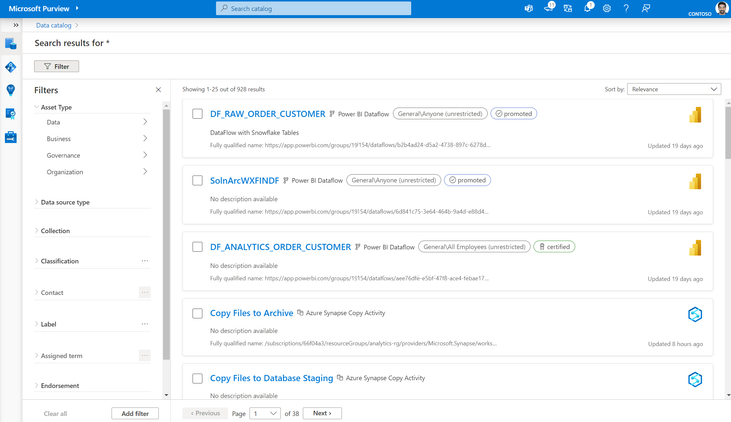The width and height of the screenshot is (731, 422).
Task: Open the notifications bell in top bar
Action: (588, 8)
